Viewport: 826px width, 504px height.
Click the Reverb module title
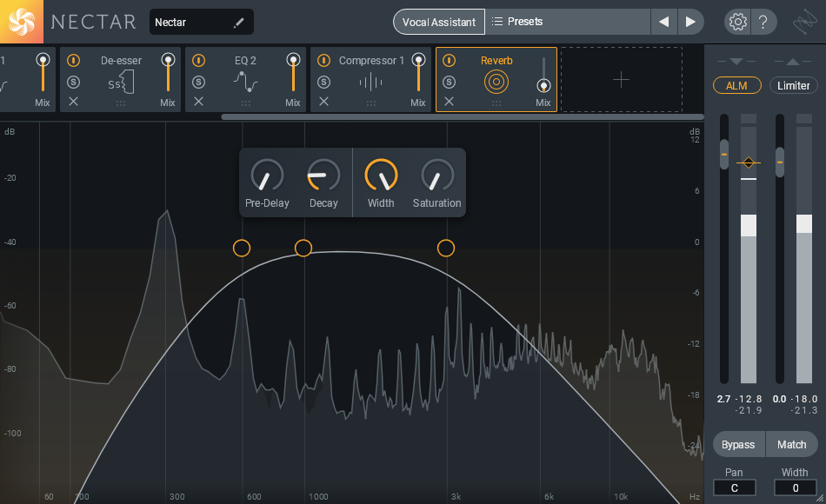[x=496, y=61]
